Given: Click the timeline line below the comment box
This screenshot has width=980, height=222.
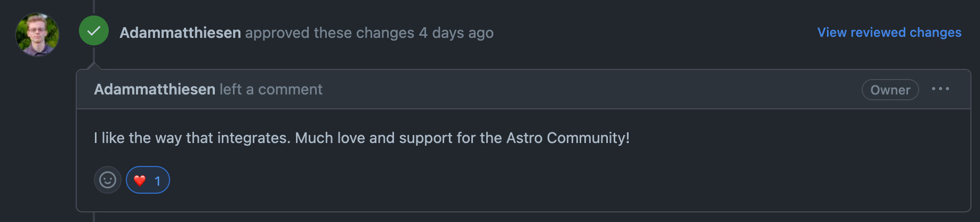Looking at the screenshot, I should pyautogui.click(x=94, y=217).
